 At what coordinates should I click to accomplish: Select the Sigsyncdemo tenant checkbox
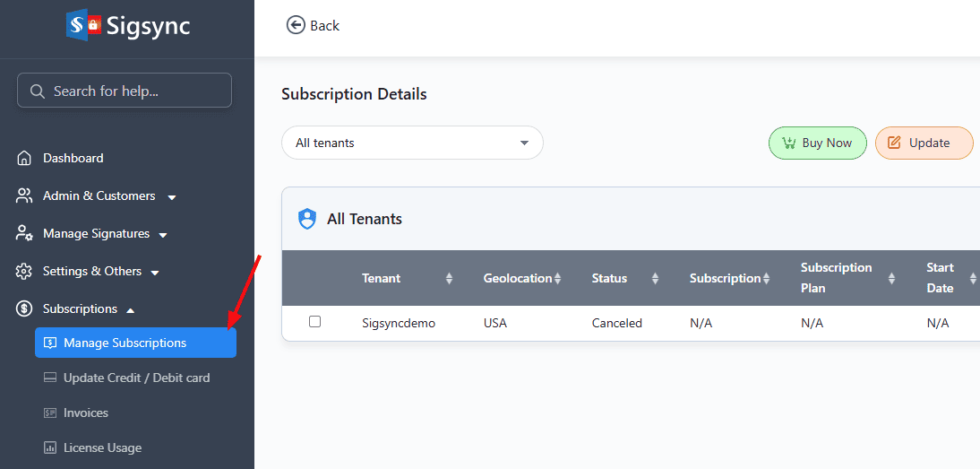click(314, 322)
